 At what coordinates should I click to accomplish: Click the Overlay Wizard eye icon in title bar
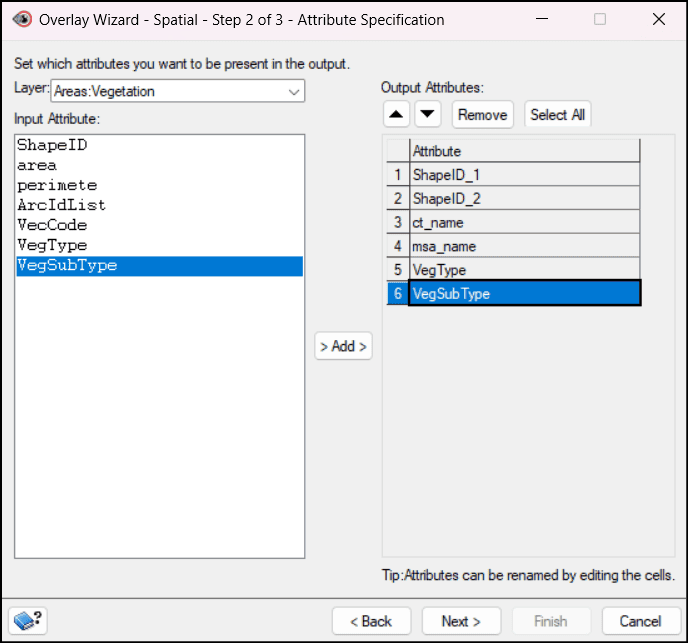[22, 19]
